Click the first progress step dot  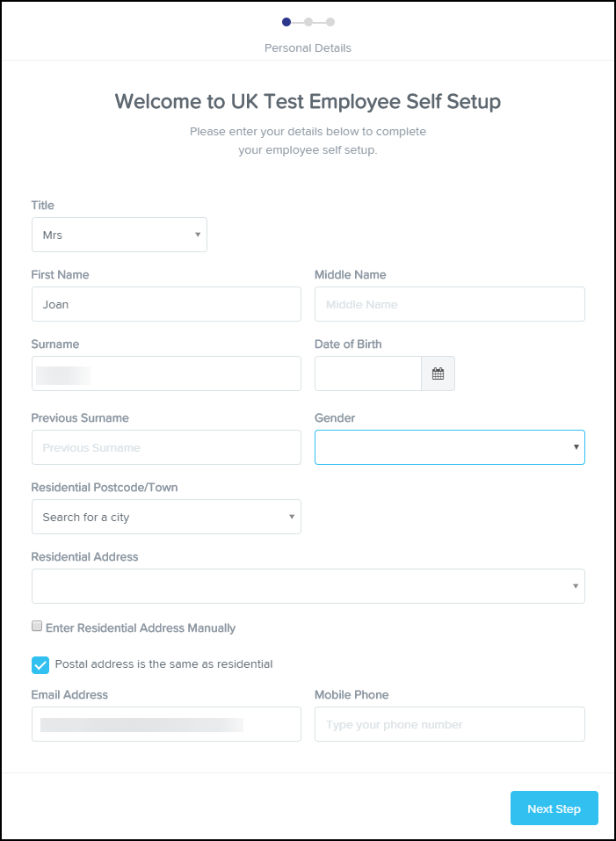pyautogui.click(x=286, y=22)
